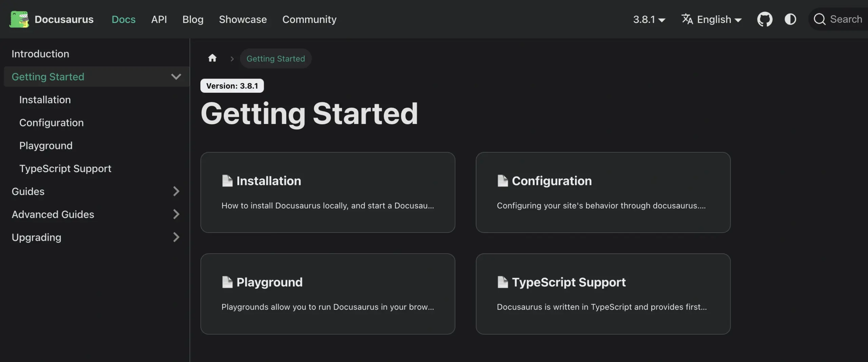Click 'Configuring your site's behavior' description

tap(601, 206)
